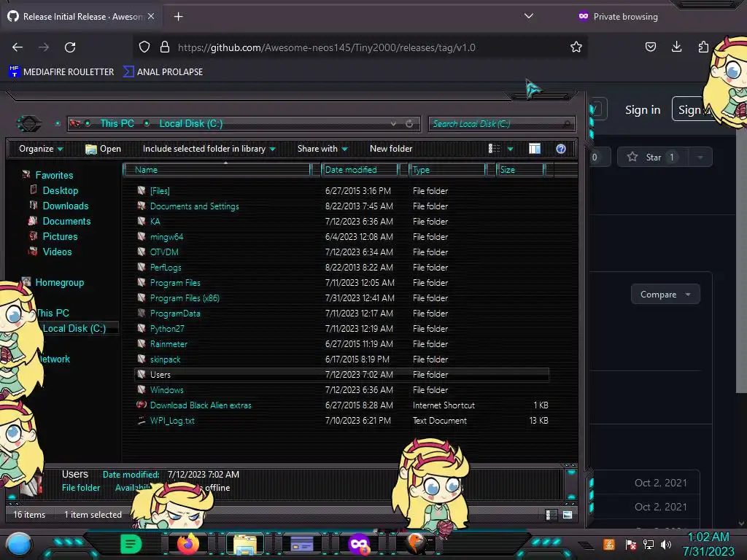Screen dimensions: 747x560
Task: Open the Star options dropdown arrow
Action: click(x=700, y=157)
